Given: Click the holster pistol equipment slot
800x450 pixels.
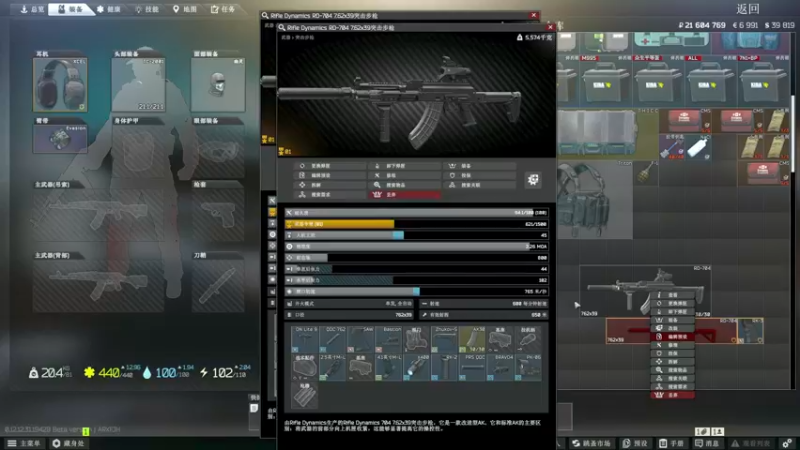Looking at the screenshot, I should pos(218,215).
